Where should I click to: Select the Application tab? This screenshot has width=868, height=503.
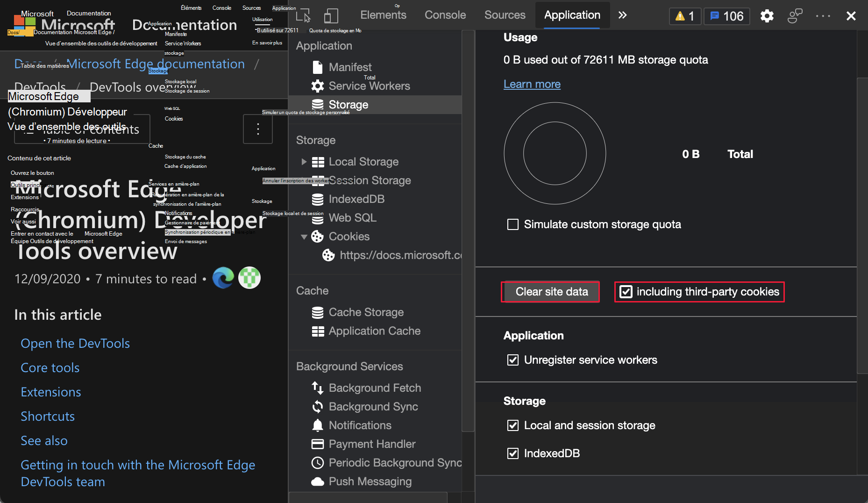pos(572,15)
